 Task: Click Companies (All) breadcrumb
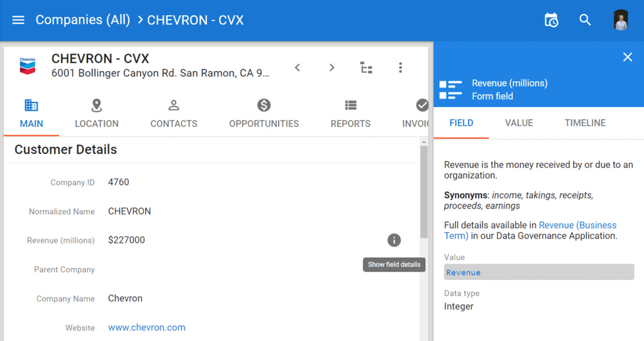(x=82, y=20)
